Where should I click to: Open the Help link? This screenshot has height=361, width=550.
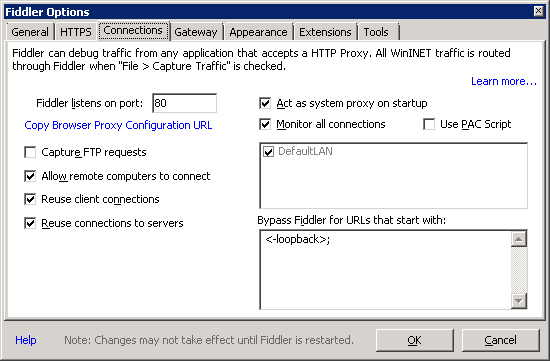26,340
